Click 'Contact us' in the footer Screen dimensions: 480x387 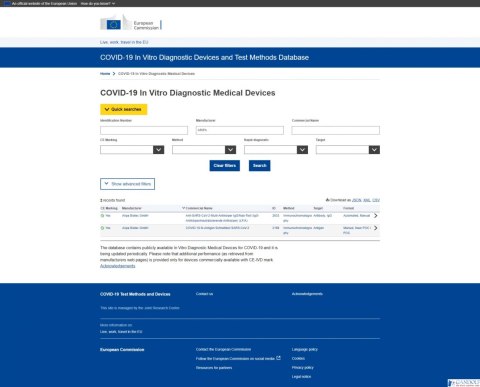[204, 294]
